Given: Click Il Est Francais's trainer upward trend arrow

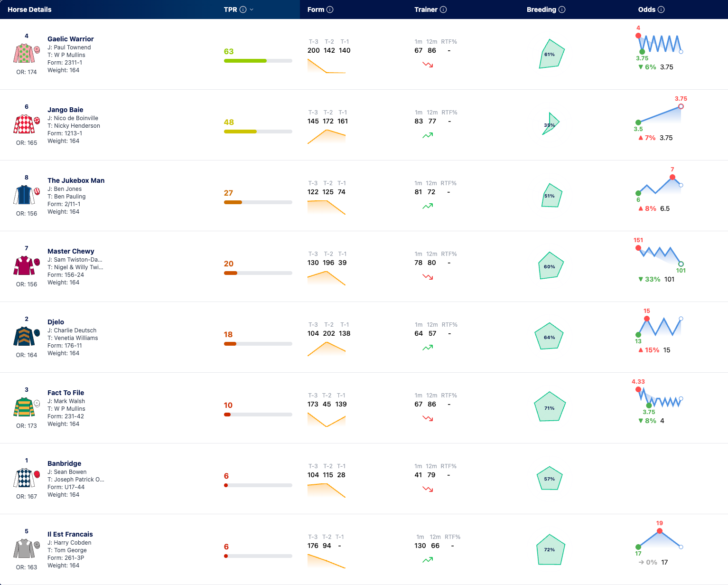Looking at the screenshot, I should pyautogui.click(x=428, y=560).
